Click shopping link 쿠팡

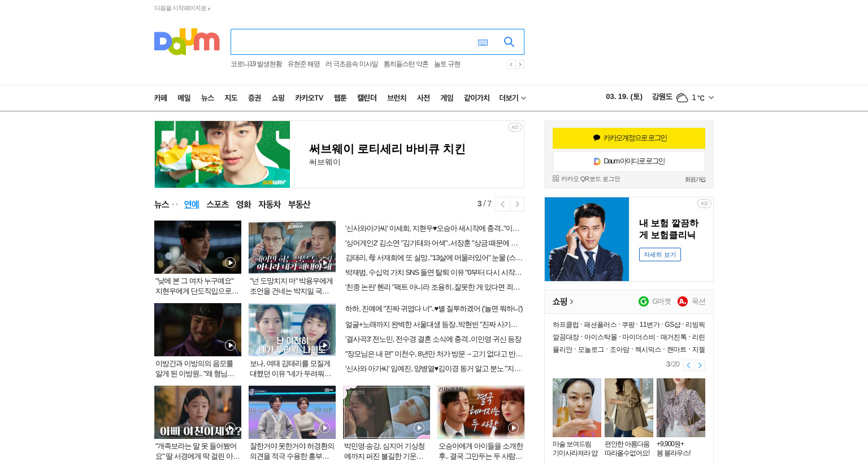point(628,325)
